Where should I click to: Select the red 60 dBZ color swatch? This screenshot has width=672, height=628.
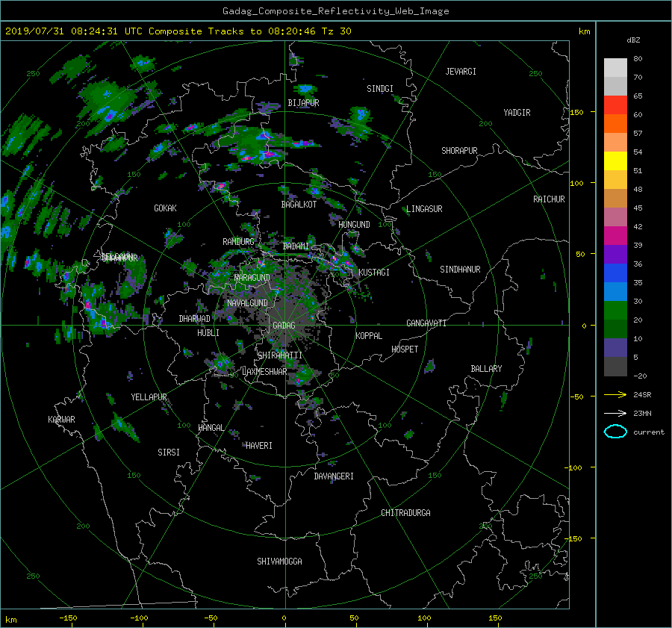point(615,105)
